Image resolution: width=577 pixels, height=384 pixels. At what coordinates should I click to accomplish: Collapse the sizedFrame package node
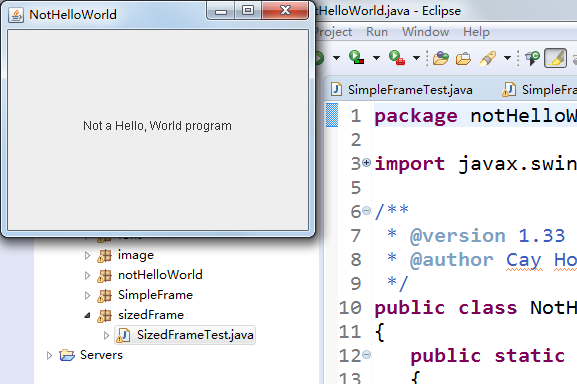click(87, 315)
